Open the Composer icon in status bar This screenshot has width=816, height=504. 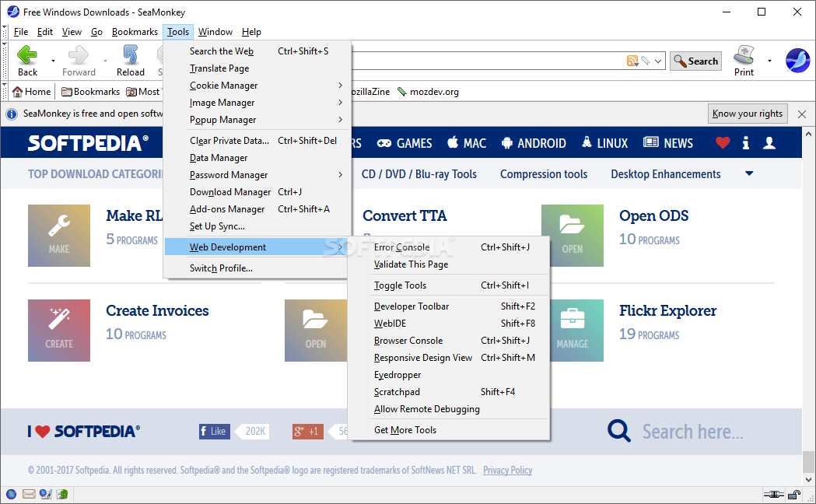click(x=46, y=494)
